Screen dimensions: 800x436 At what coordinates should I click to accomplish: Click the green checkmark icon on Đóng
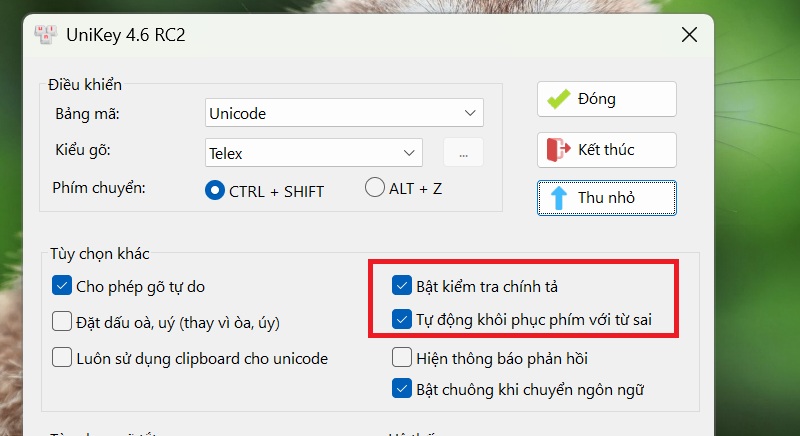tap(558, 99)
